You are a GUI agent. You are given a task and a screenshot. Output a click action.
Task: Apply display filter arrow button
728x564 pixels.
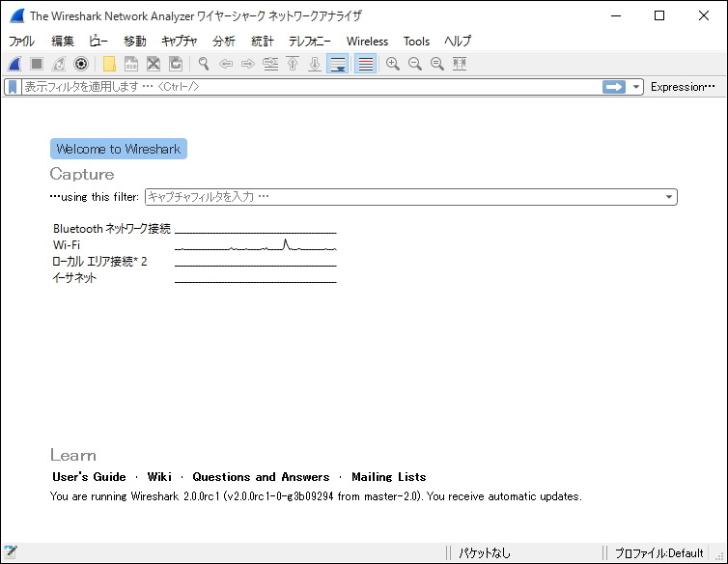tap(614, 87)
